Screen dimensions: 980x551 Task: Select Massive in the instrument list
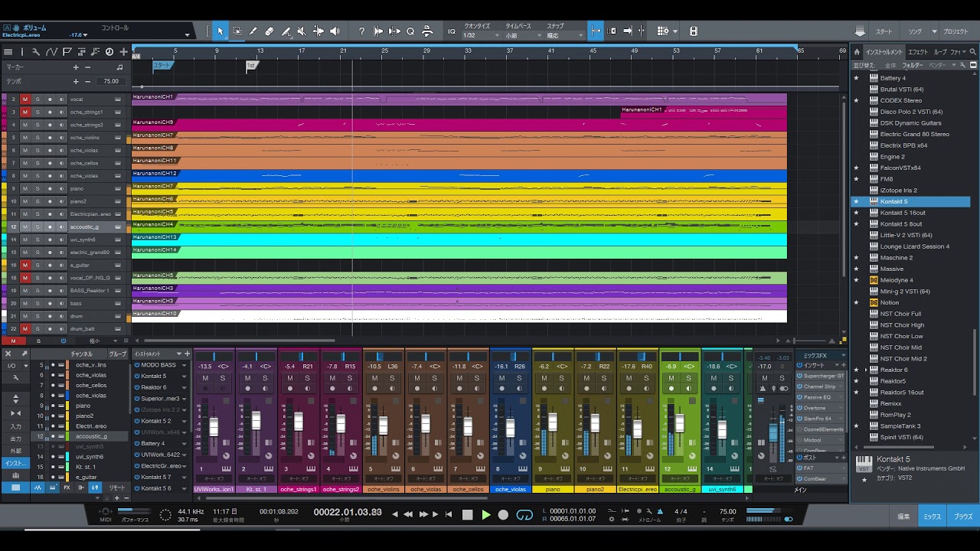click(891, 269)
